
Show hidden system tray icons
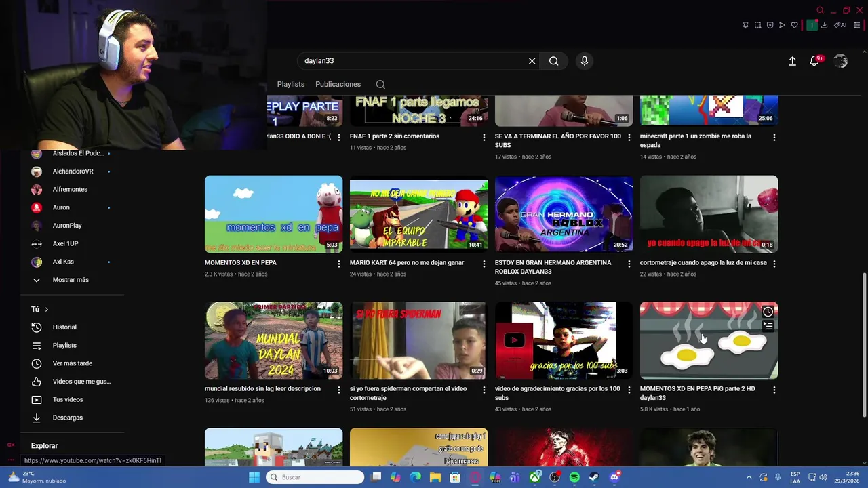[x=749, y=477]
